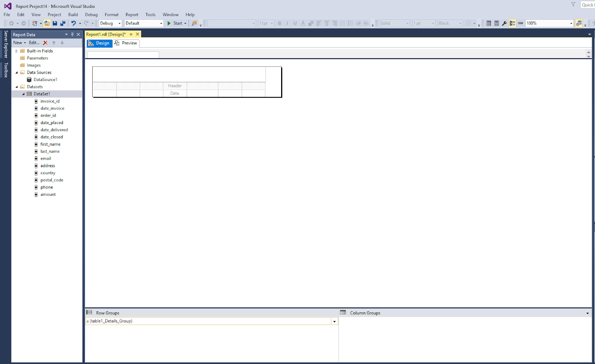Open the Tools menu

coord(151,14)
